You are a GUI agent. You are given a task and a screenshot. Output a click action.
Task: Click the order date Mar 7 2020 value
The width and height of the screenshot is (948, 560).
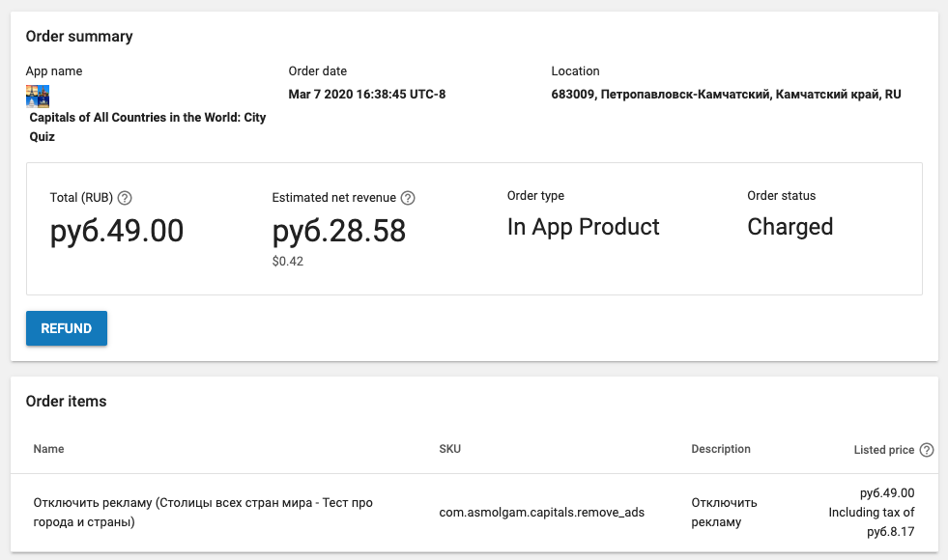(367, 95)
